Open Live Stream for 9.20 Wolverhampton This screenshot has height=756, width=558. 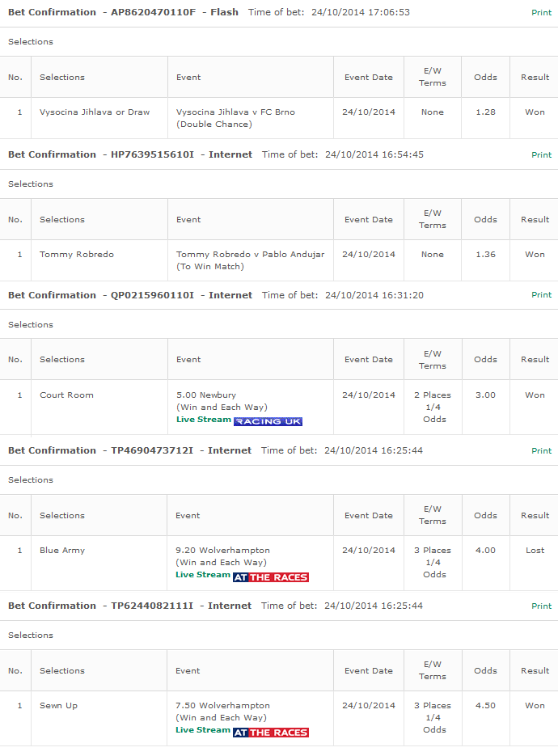tap(203, 575)
